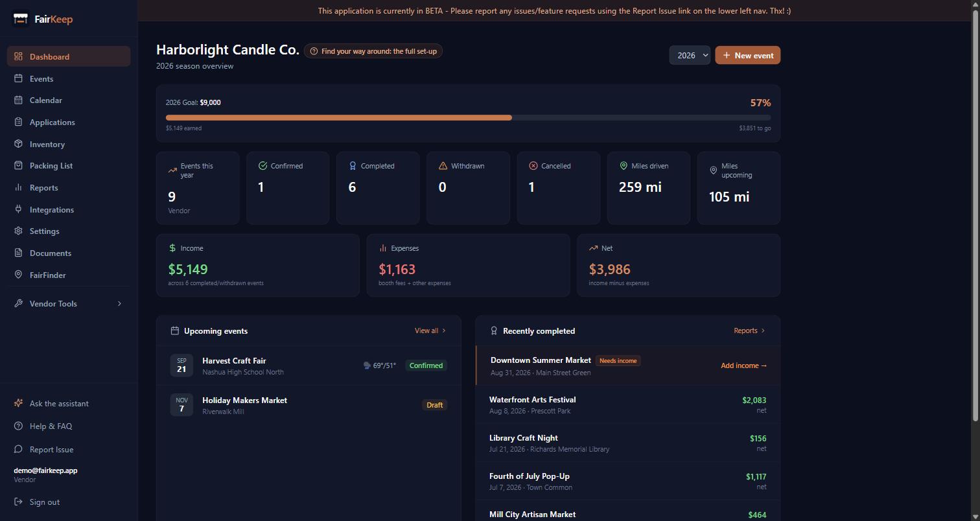The height and width of the screenshot is (521, 980).
Task: Click the Packing List bag icon
Action: tap(18, 165)
